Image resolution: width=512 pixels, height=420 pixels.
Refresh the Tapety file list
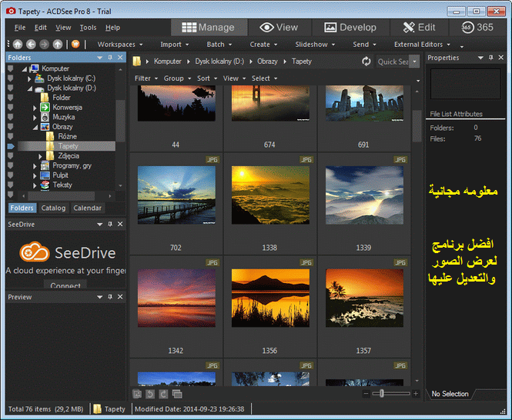pyautogui.click(x=366, y=62)
